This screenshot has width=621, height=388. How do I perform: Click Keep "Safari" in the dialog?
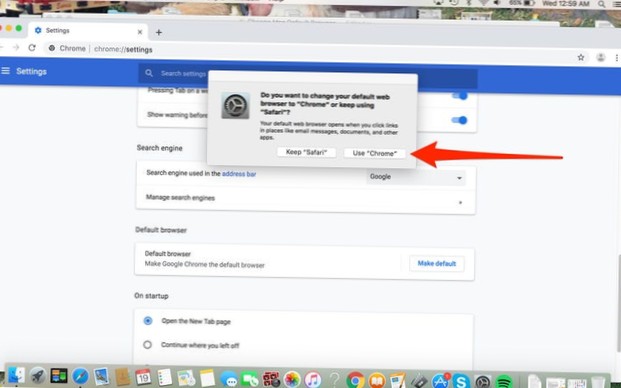click(x=307, y=152)
